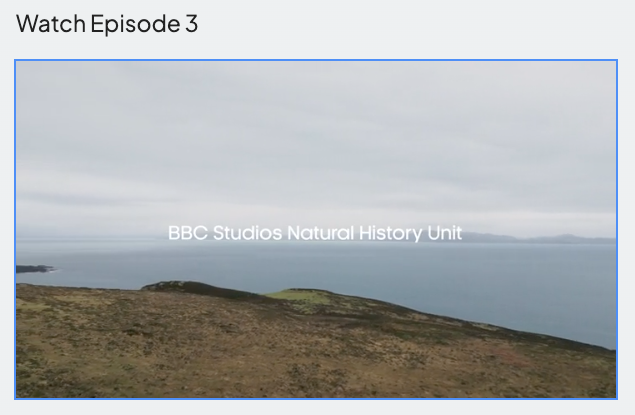Select the Episode 3 video player
Screen dimensions: 635x415
[x=316, y=230]
